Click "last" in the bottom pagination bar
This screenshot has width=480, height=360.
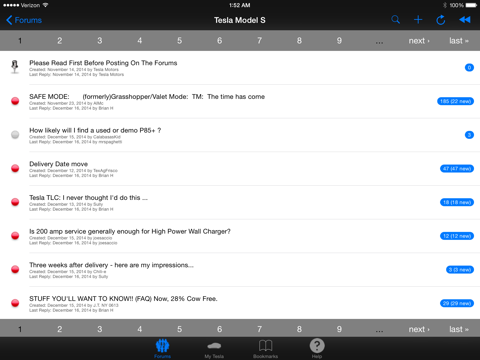tap(459, 329)
